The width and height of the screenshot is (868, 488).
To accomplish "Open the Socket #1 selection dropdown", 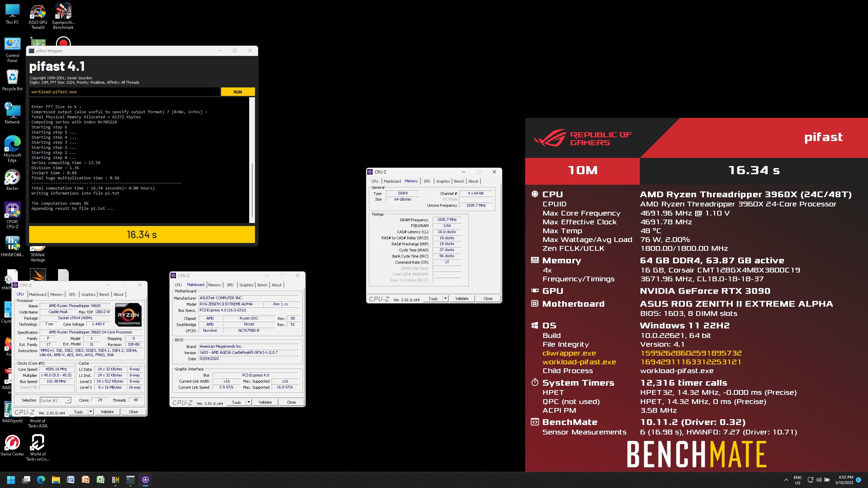I will coord(55,400).
